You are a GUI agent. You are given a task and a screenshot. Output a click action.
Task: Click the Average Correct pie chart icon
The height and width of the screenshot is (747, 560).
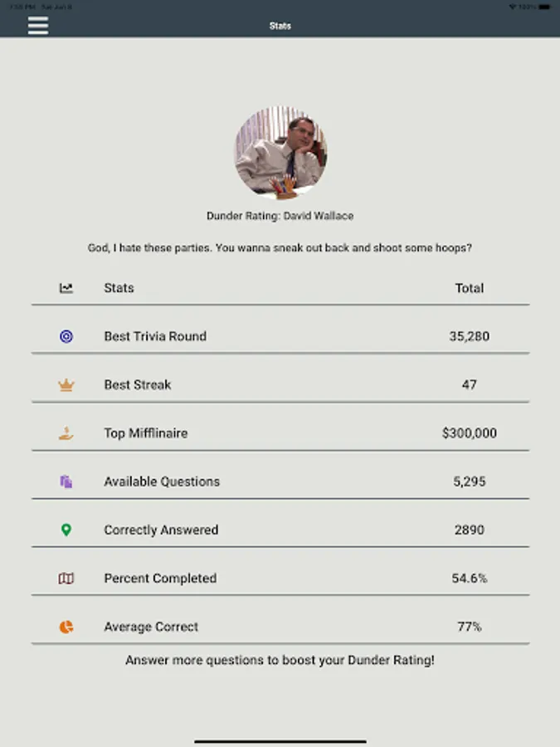[66, 627]
